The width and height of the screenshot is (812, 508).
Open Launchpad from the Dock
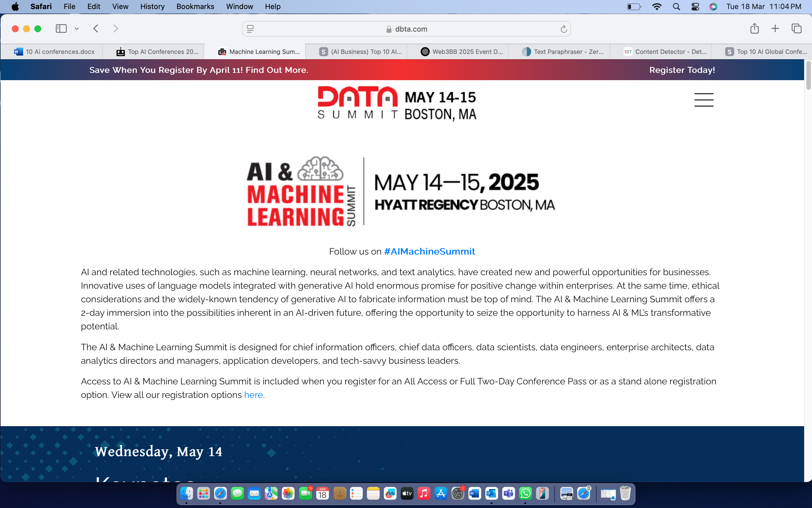(203, 494)
